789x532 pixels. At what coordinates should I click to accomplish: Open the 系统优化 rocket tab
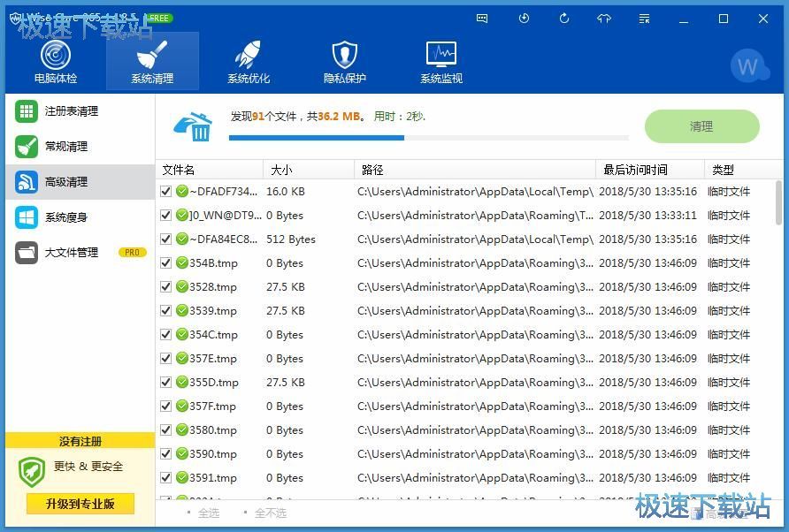(249, 62)
